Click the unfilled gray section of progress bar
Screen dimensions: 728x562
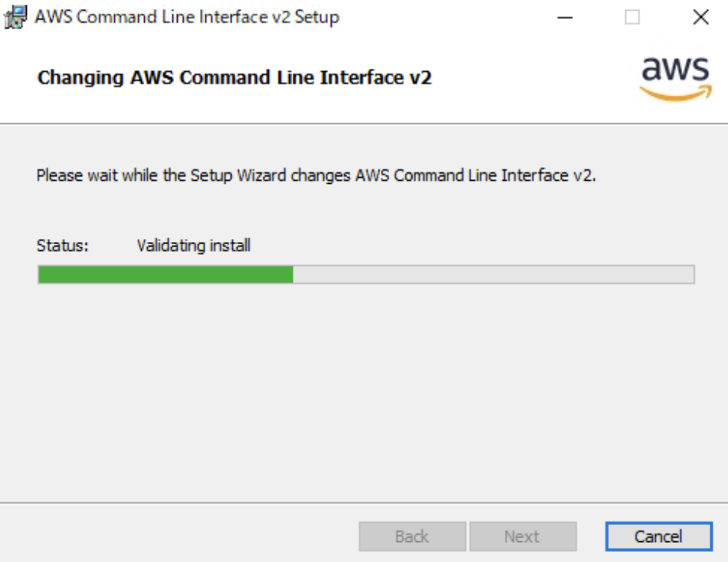pyautogui.click(x=494, y=275)
